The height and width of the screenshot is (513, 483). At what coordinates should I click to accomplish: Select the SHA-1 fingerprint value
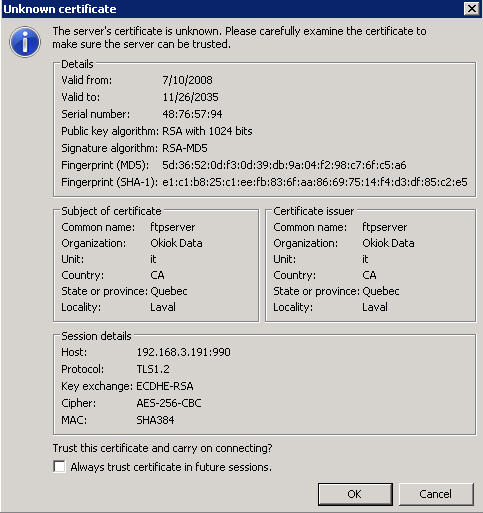point(315,182)
